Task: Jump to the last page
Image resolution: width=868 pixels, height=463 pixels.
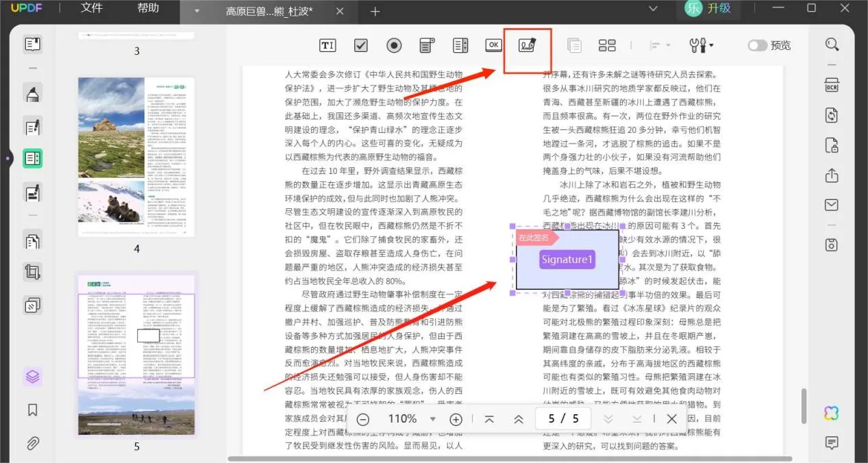Action: 637,419
